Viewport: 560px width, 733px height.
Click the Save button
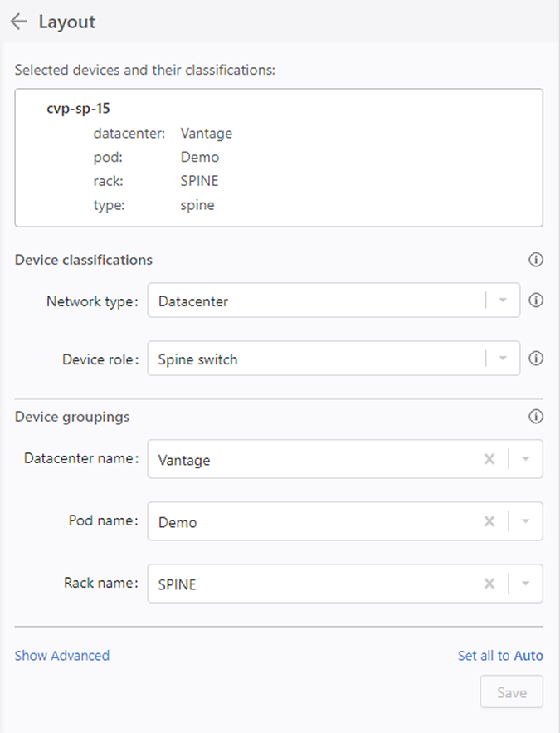tap(511, 691)
